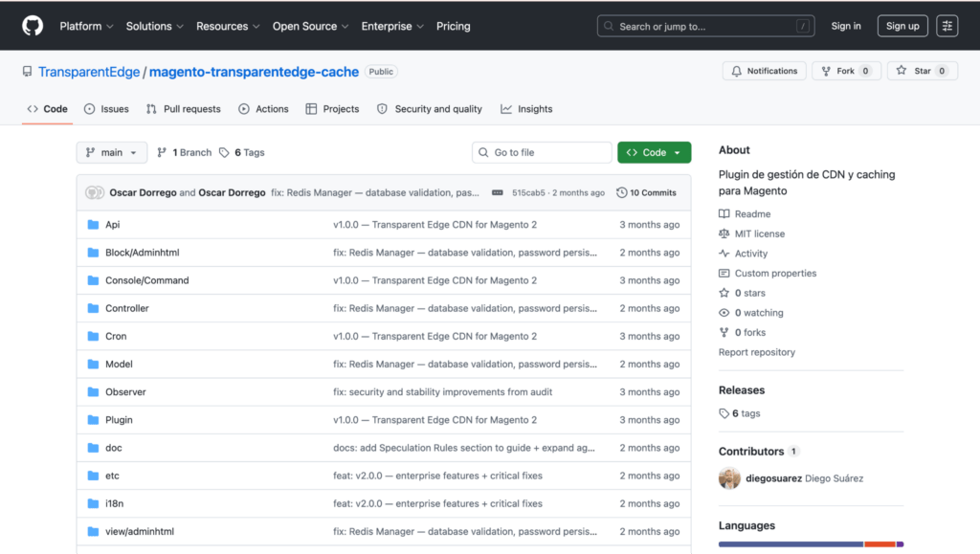Screen dimensions: 980x554
Task: Open the Security and quality tab
Action: [x=430, y=109]
